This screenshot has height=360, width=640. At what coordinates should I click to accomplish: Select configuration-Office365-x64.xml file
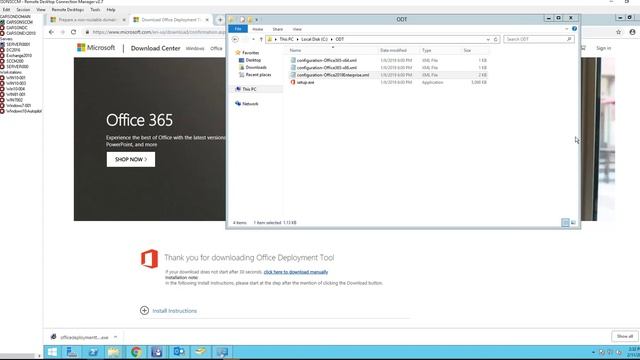click(327, 60)
